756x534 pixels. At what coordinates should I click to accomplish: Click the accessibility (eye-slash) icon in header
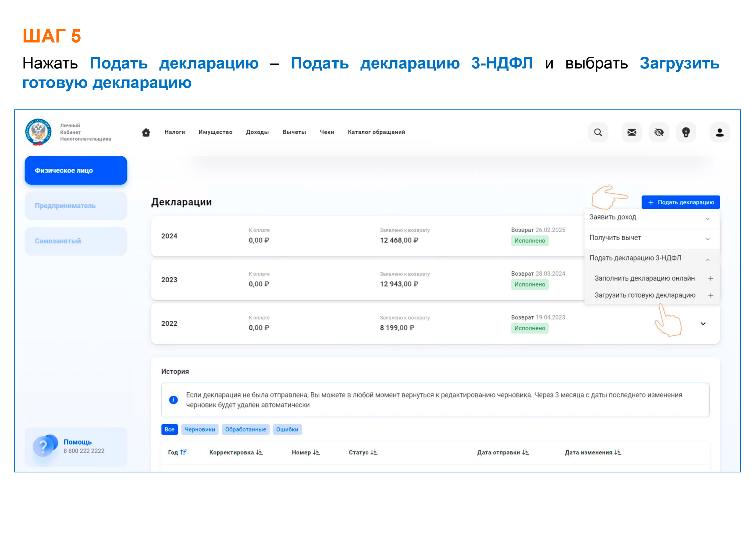click(x=659, y=132)
